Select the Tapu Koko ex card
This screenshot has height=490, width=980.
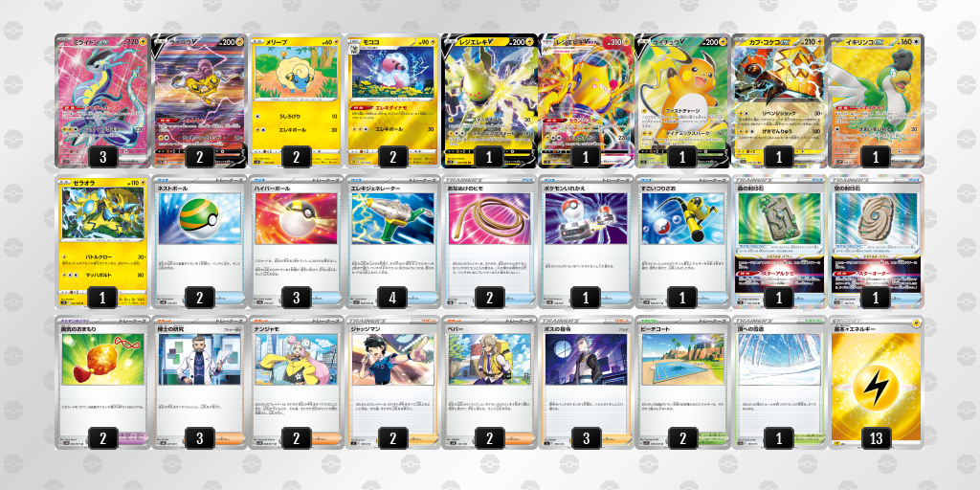point(780,100)
